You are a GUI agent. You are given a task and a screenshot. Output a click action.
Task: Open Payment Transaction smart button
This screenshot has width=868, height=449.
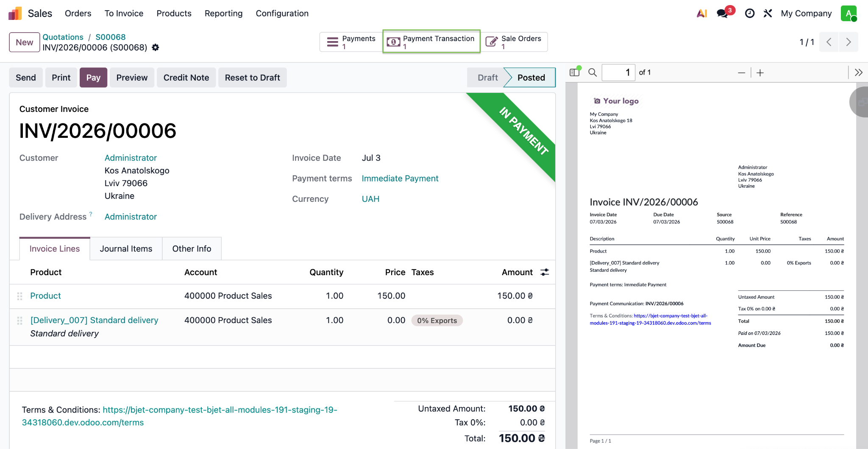coord(431,42)
